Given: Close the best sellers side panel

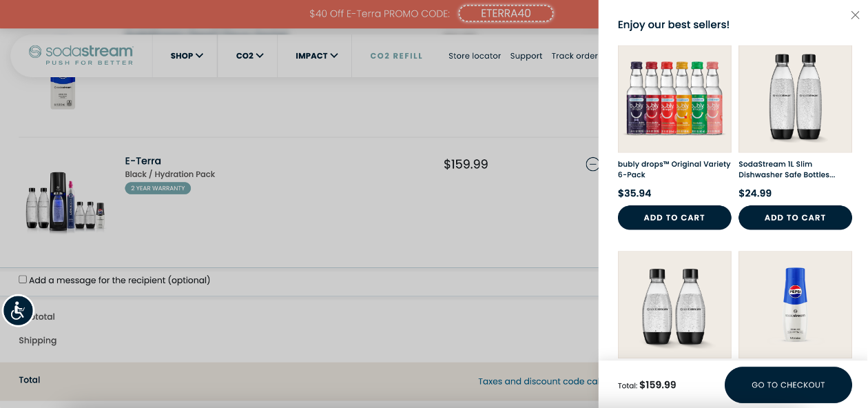Looking at the screenshot, I should pyautogui.click(x=855, y=15).
